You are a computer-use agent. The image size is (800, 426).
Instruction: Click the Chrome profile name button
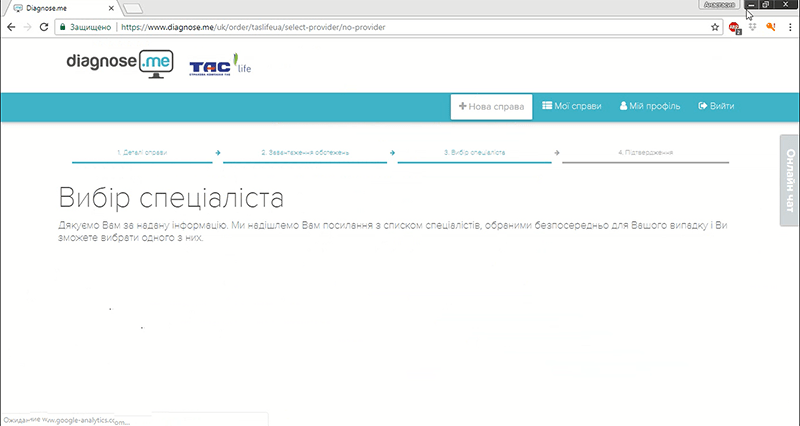[719, 5]
